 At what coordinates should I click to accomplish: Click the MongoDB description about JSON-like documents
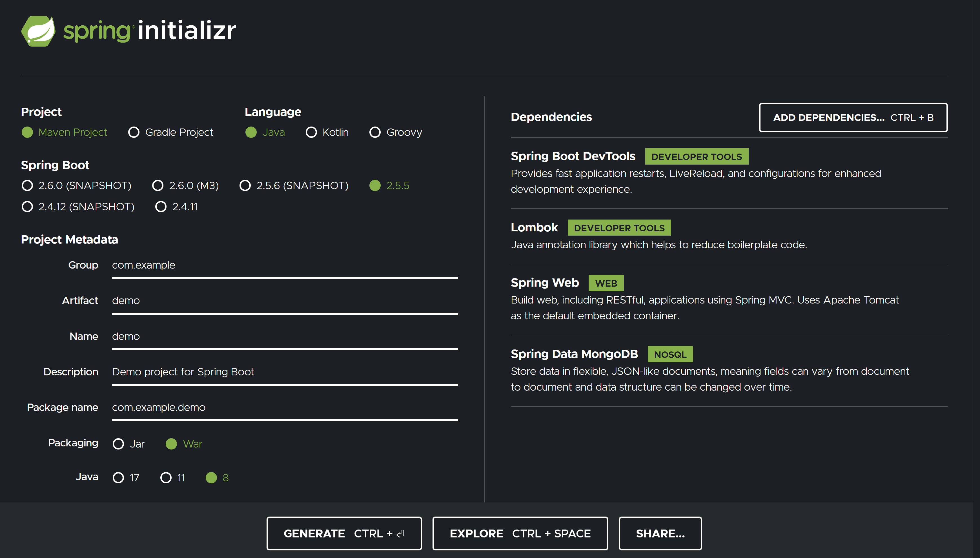(x=709, y=379)
